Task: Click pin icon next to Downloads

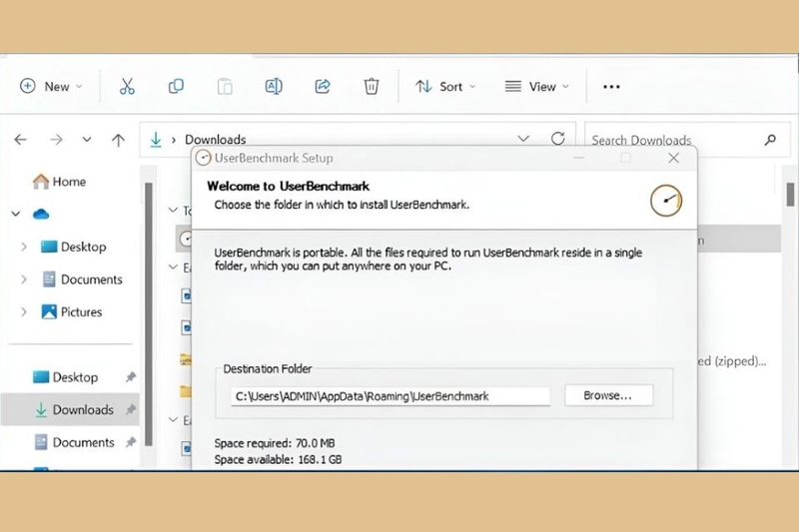Action: click(x=131, y=409)
